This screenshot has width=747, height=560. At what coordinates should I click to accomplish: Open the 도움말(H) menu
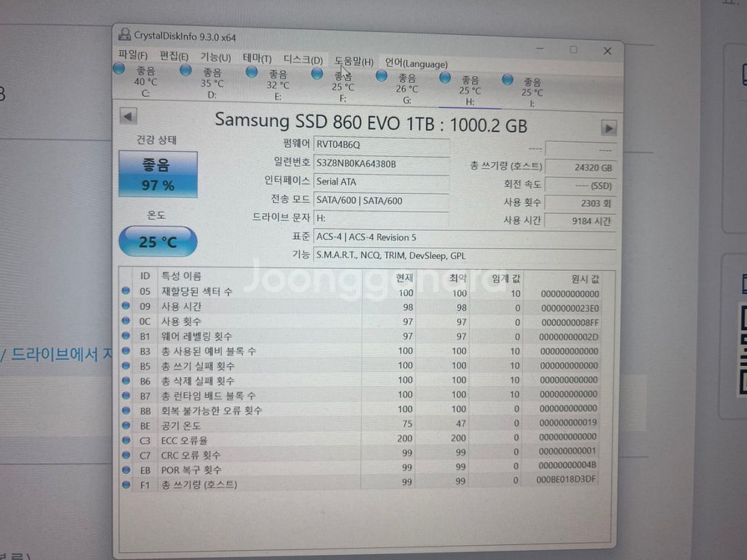coord(353,61)
